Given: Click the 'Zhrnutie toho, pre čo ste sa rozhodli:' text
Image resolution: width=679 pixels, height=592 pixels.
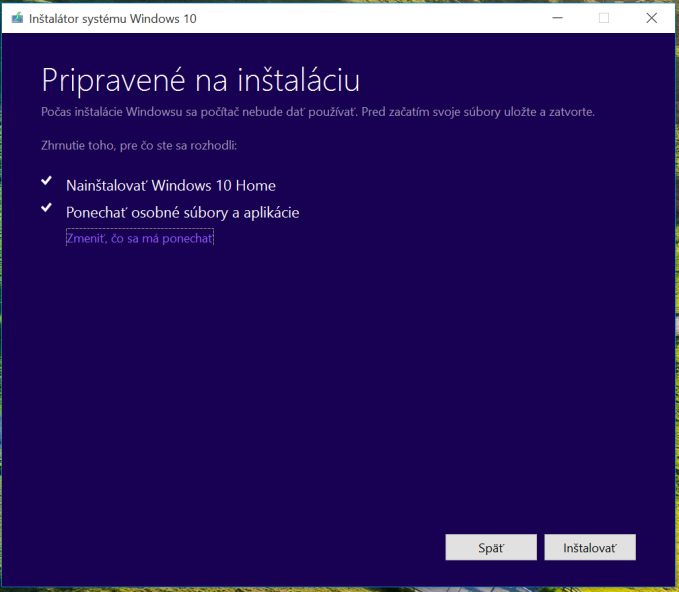Looking at the screenshot, I should click(139, 146).
